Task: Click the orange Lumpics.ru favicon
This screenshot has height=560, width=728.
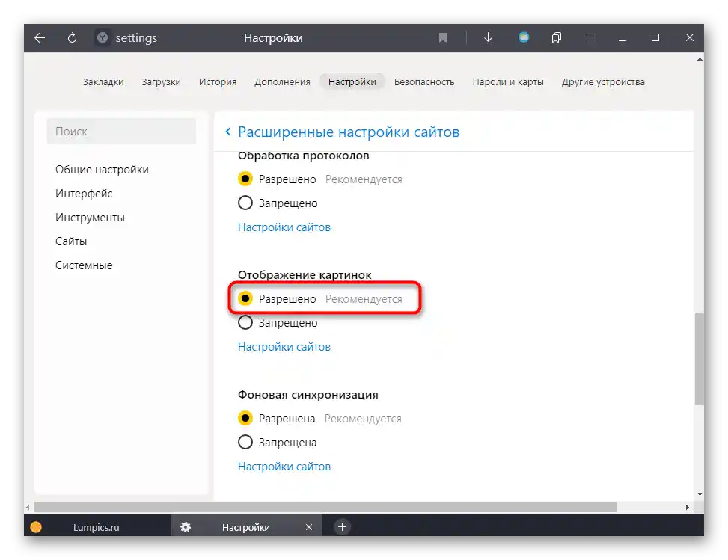Action: (36, 527)
